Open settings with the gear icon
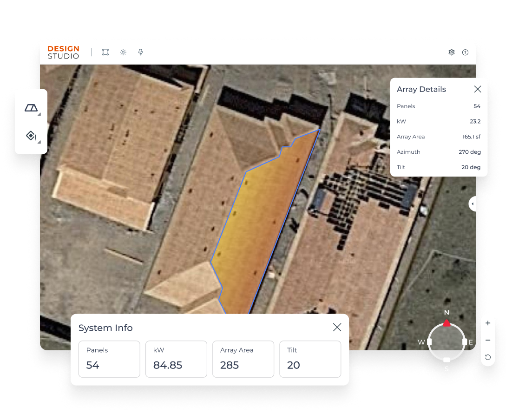This screenshot has width=512, height=420. pyautogui.click(x=451, y=52)
